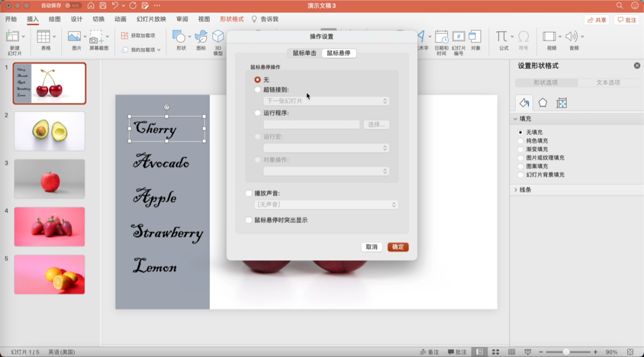This screenshot has width=644, height=357.
Task: Select 渐变填充 fill option
Action: pyautogui.click(x=521, y=150)
